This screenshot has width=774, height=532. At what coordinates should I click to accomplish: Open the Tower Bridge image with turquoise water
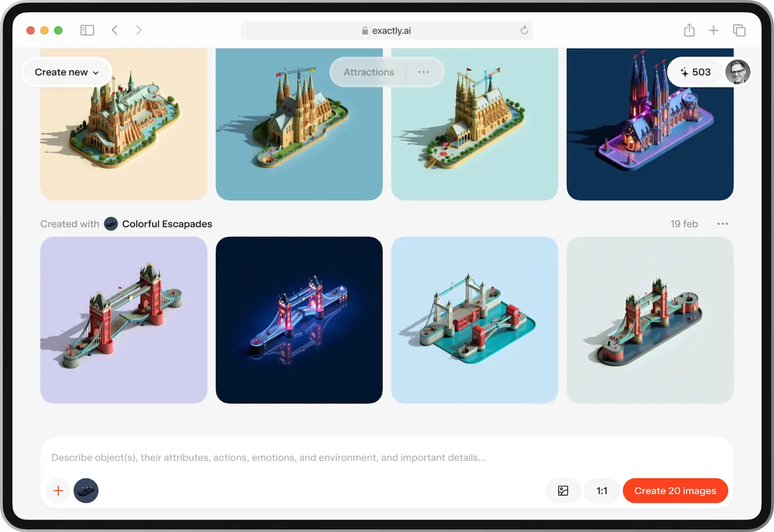coord(475,320)
